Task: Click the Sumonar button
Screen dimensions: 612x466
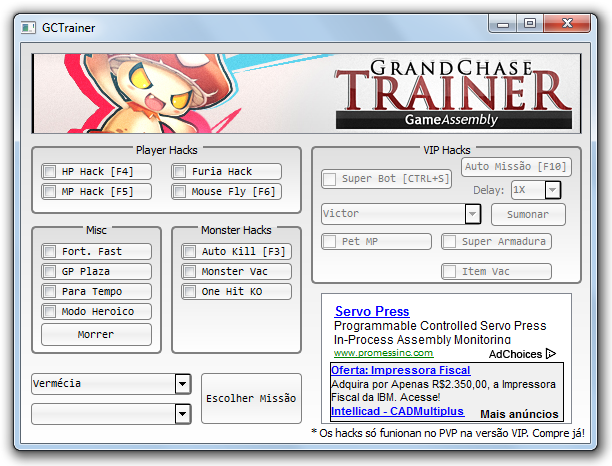Action: (x=528, y=215)
